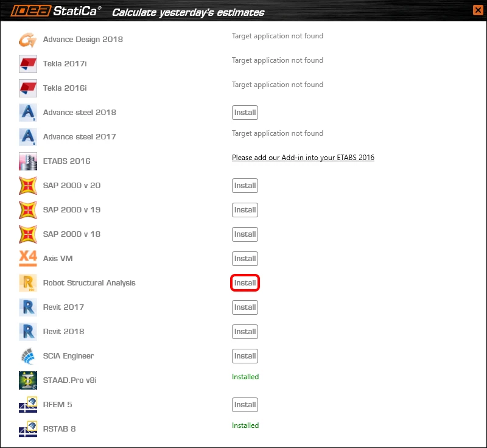This screenshot has width=487, height=448.
Task: Click the RFEM 5 icon
Action: click(27, 405)
